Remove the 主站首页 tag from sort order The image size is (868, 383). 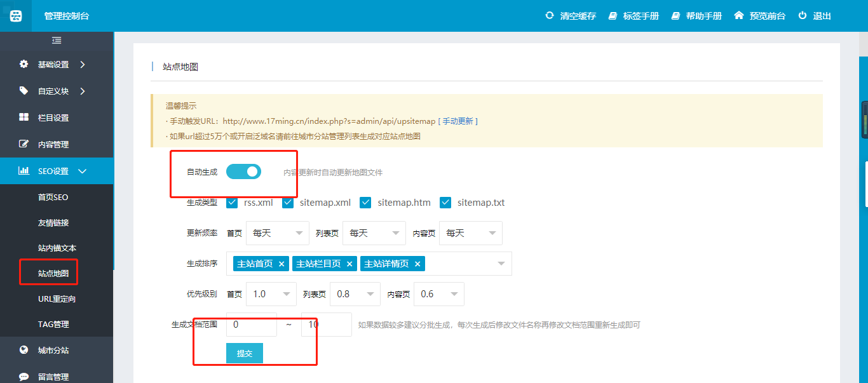pyautogui.click(x=281, y=264)
